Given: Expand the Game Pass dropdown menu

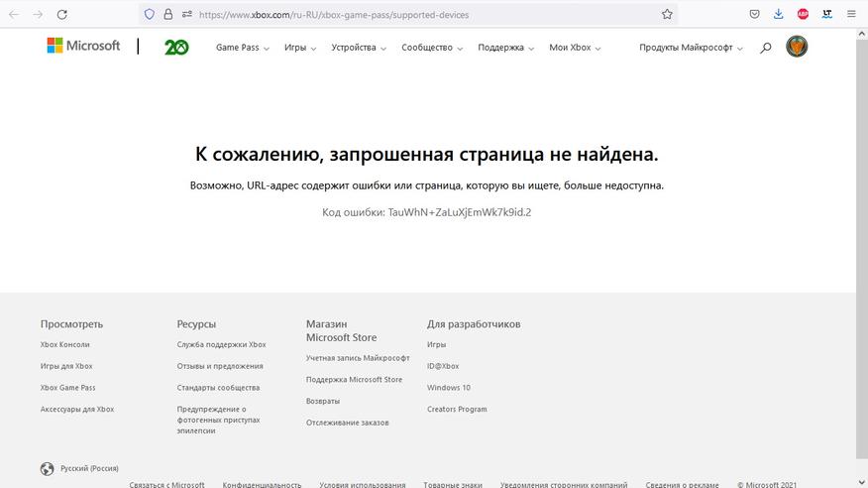Looking at the screenshot, I should pyautogui.click(x=243, y=48).
